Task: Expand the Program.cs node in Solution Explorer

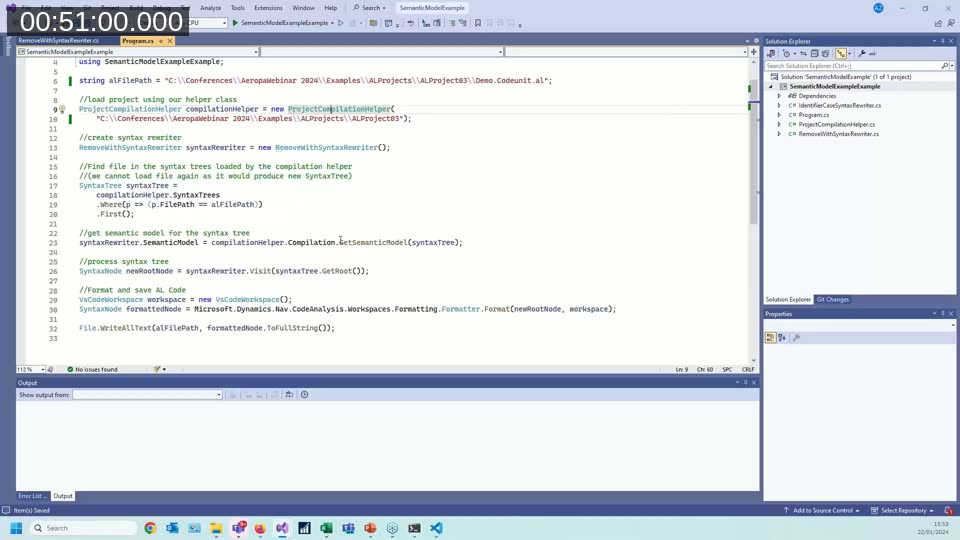Action: [779, 115]
